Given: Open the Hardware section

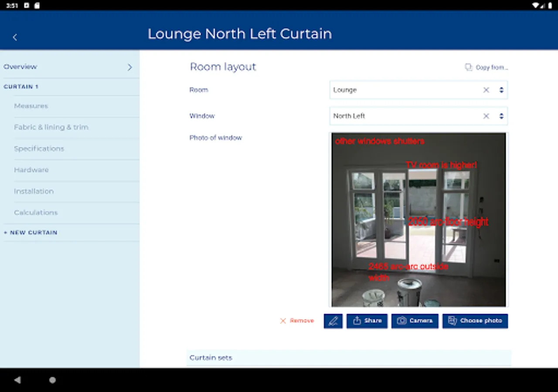Looking at the screenshot, I should (31, 170).
